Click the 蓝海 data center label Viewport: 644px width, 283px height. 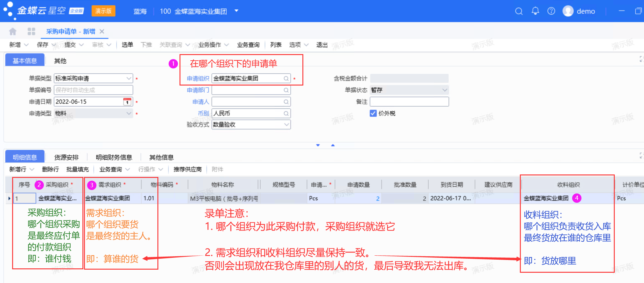pyautogui.click(x=140, y=12)
